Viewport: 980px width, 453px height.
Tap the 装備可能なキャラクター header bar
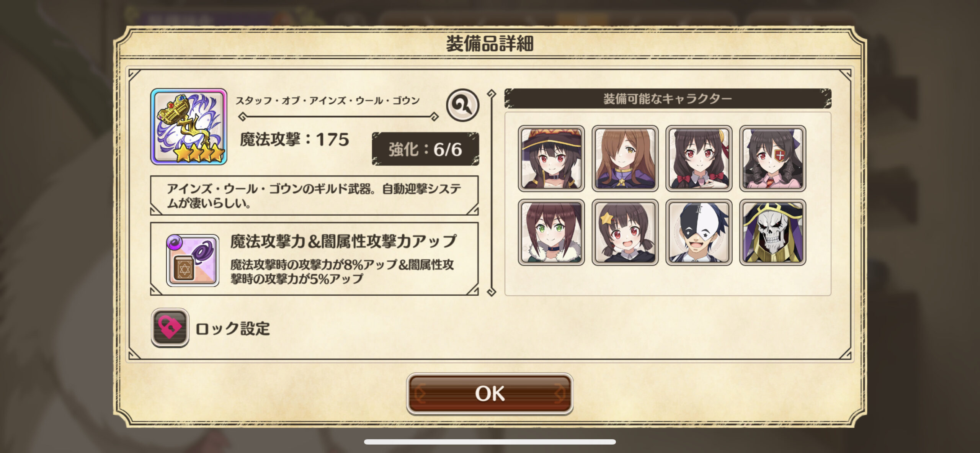tap(668, 98)
